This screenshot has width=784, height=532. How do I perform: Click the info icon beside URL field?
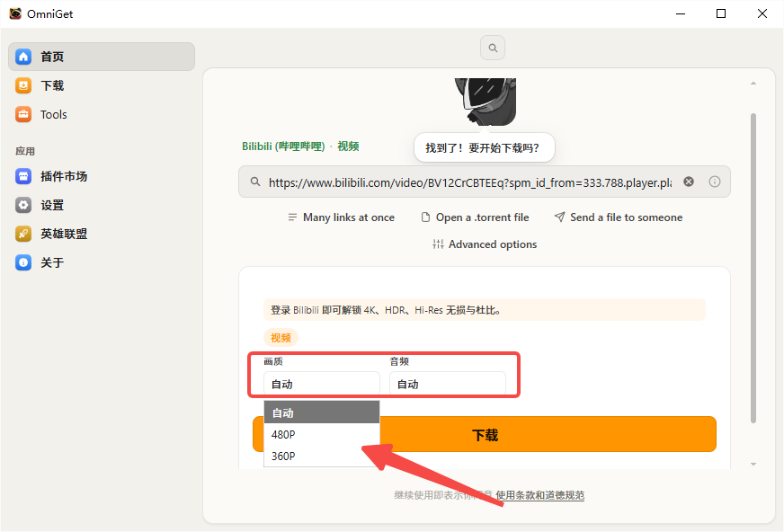point(715,182)
